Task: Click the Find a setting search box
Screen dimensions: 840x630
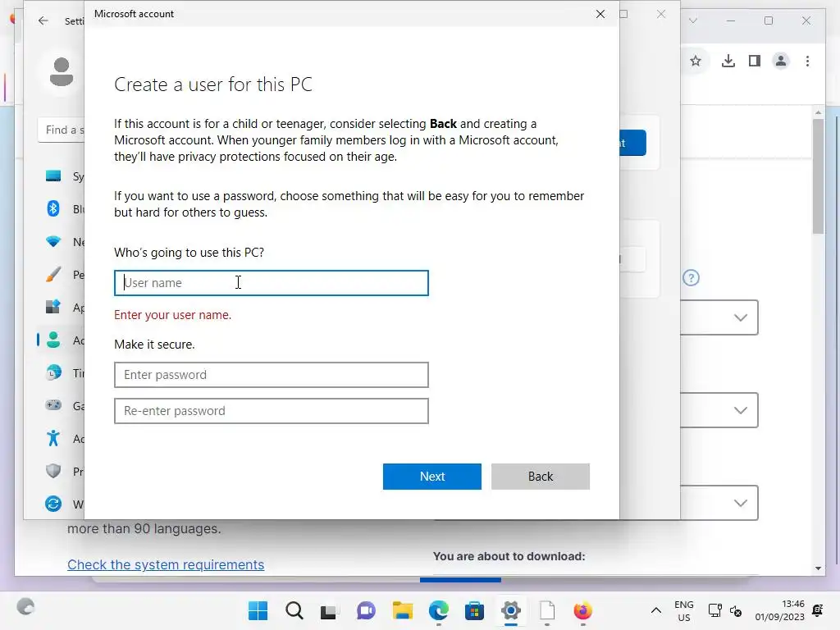Action: coord(61,130)
